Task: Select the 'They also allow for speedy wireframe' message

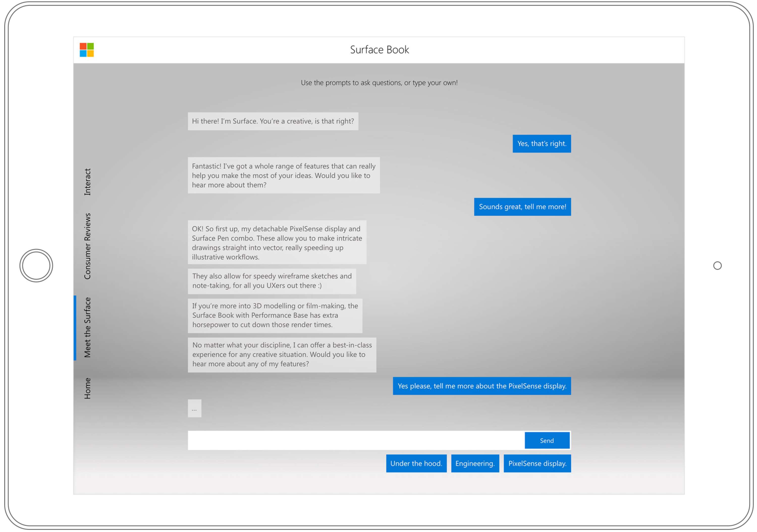Action: click(x=272, y=281)
